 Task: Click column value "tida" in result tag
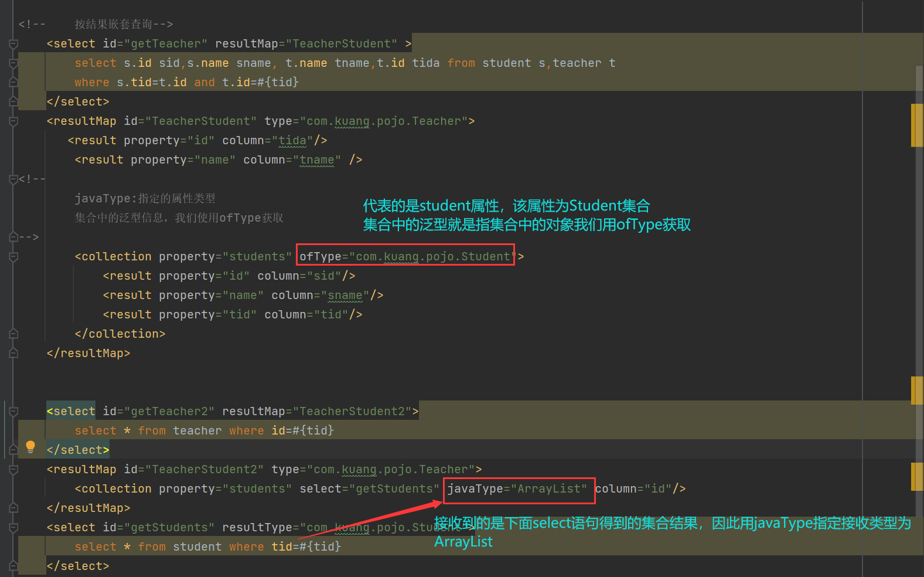292,141
